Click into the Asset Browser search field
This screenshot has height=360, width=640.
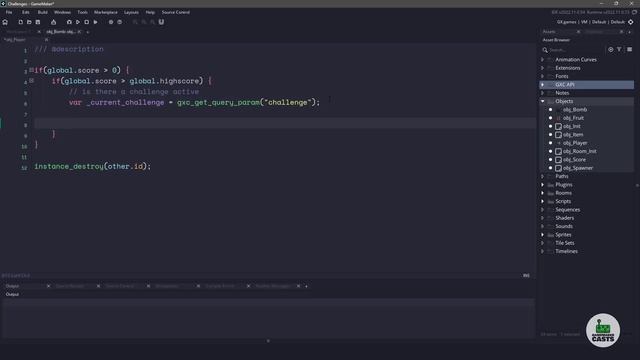pos(576,50)
